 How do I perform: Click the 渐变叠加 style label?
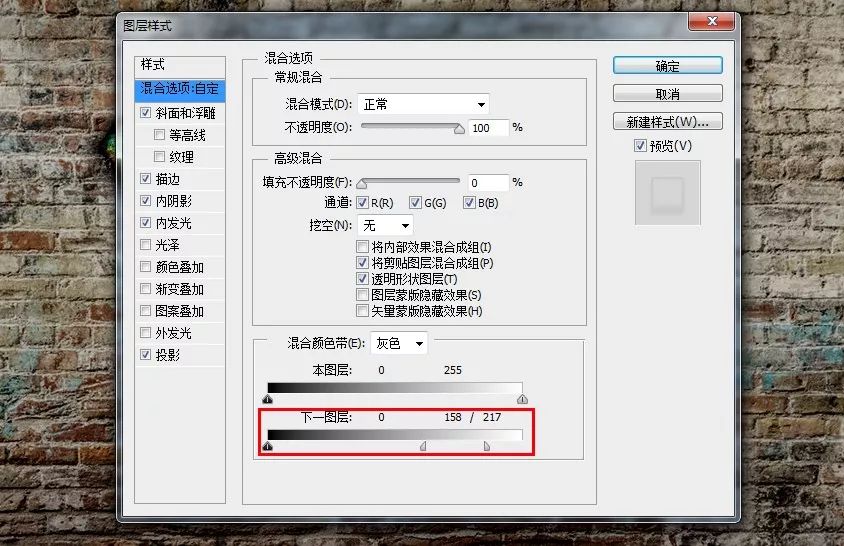pos(179,289)
